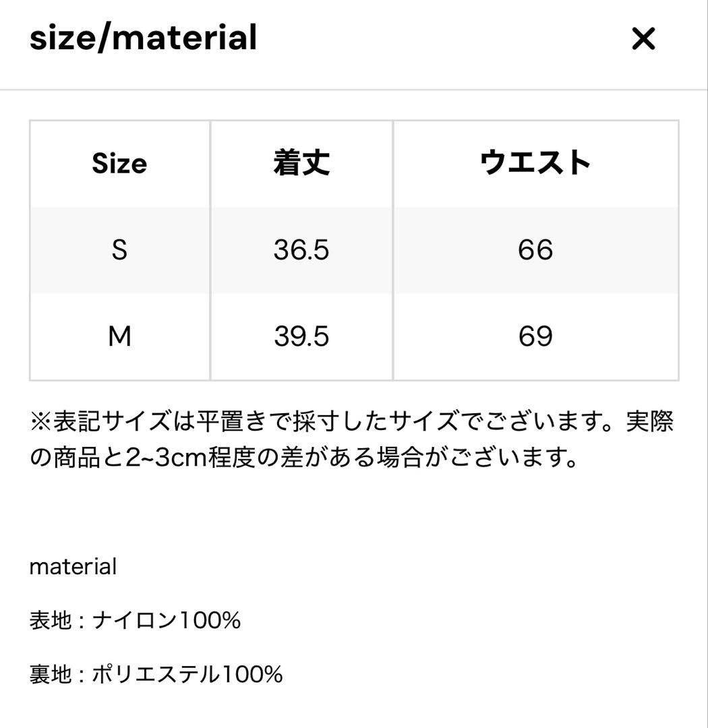Click the ウエスト column header

pos(536,162)
